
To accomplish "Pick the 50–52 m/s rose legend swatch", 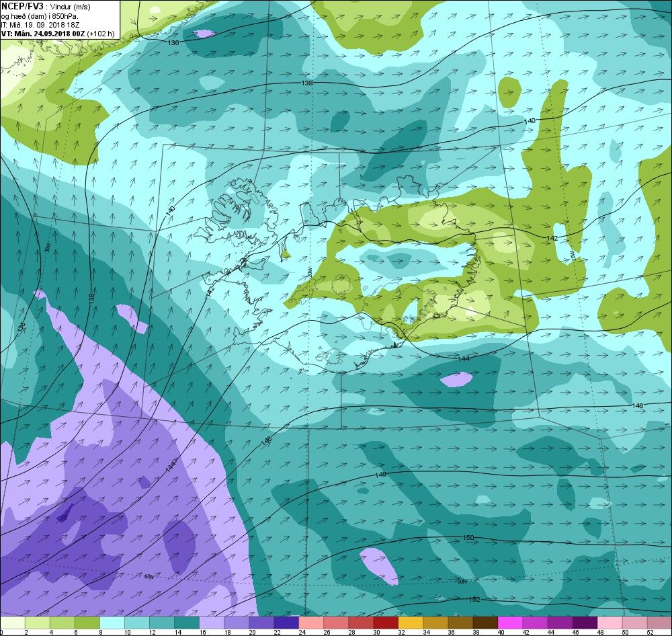I will (x=634, y=623).
